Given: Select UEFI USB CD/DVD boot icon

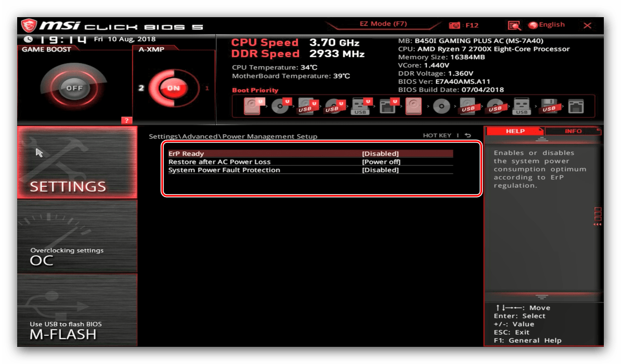Looking at the screenshot, I should 335,107.
